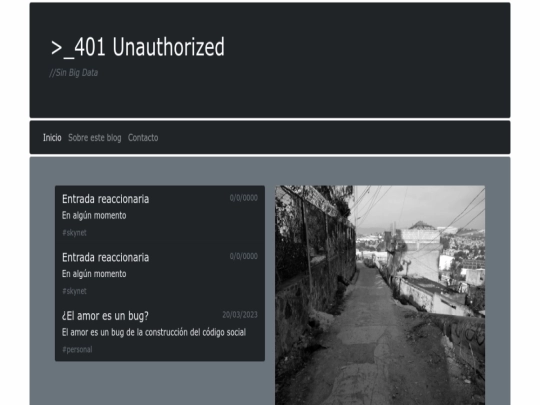Select the second 'En algún momento' excerpt
The image size is (540, 405).
(94, 274)
